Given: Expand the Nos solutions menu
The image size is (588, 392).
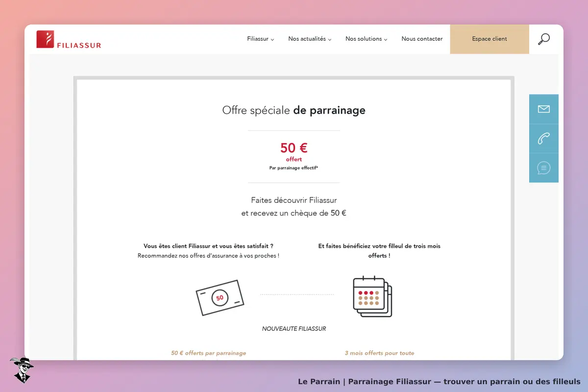Looking at the screenshot, I should pyautogui.click(x=367, y=39).
